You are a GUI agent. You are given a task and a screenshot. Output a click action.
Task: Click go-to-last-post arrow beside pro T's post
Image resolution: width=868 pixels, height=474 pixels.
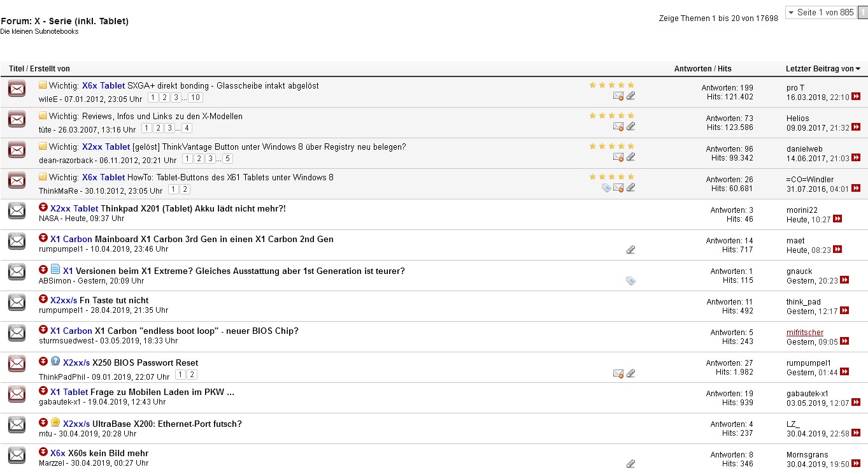coord(857,97)
